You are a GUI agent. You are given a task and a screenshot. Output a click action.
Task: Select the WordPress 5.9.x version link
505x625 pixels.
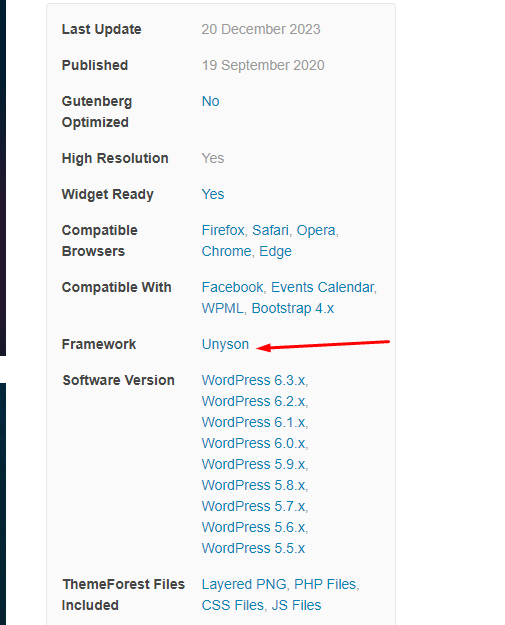pyautogui.click(x=253, y=464)
